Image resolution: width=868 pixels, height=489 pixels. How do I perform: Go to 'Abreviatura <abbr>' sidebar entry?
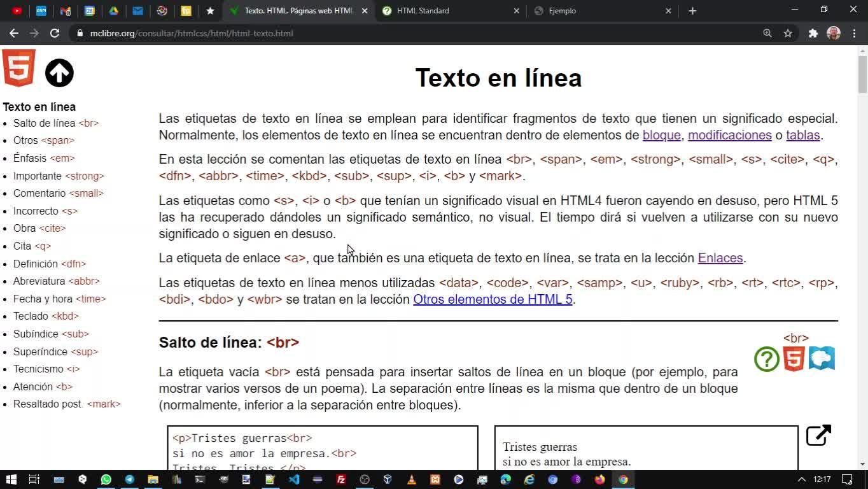57,281
